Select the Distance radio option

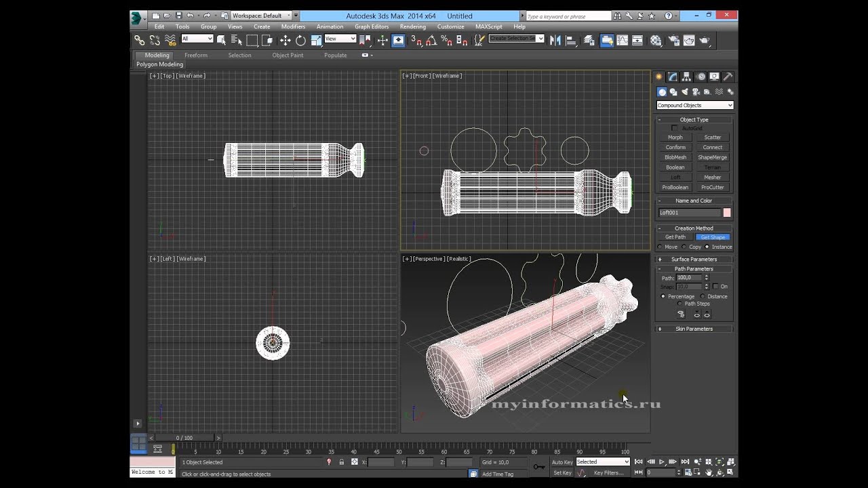pyautogui.click(x=703, y=296)
